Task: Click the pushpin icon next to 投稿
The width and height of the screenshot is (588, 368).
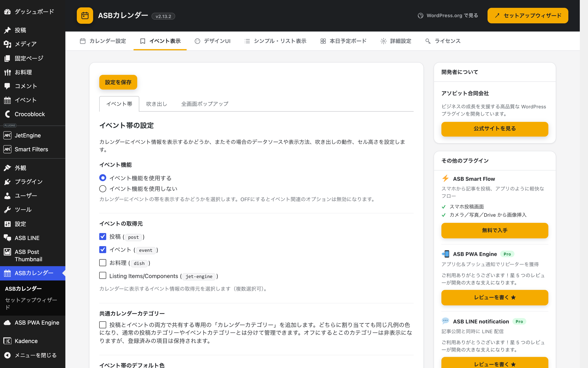Action: [x=7, y=30]
